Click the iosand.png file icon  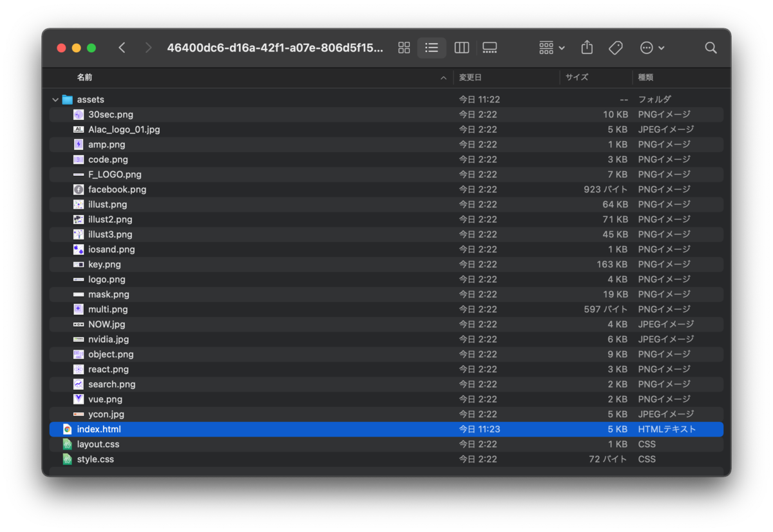click(x=79, y=249)
